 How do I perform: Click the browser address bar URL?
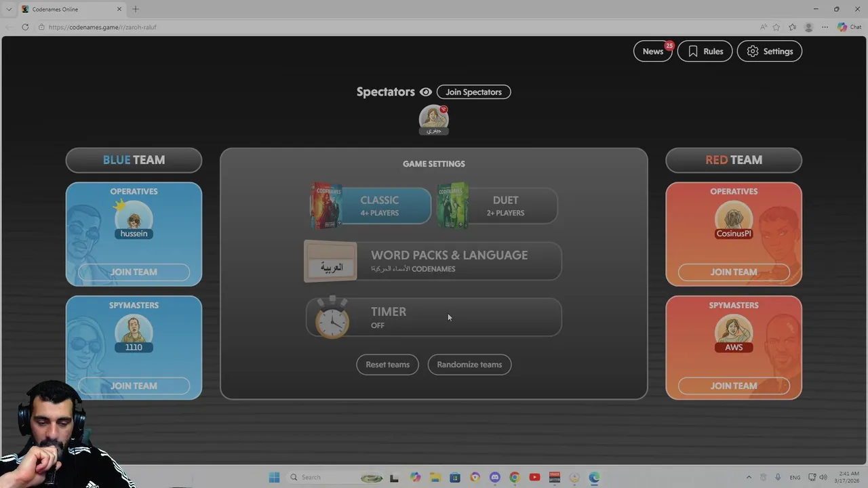tap(102, 27)
